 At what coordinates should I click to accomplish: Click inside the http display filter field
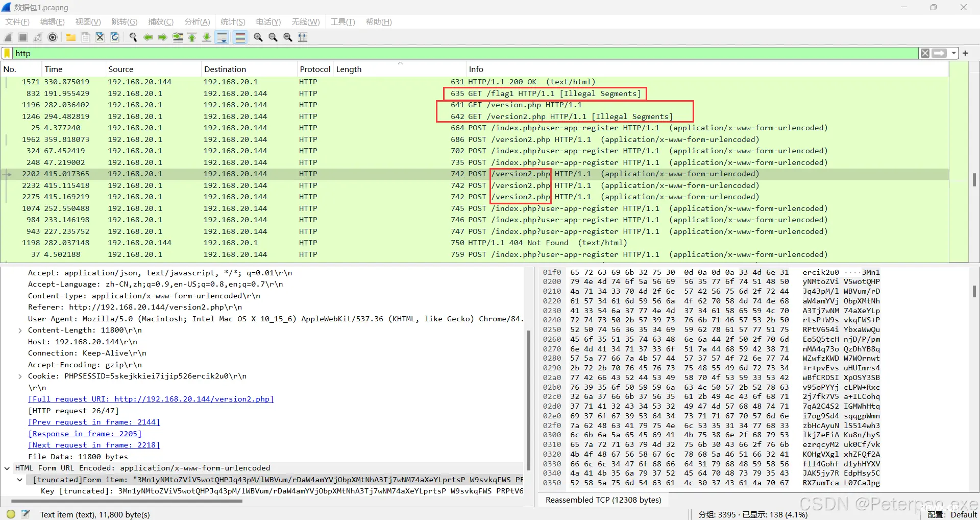pos(464,53)
